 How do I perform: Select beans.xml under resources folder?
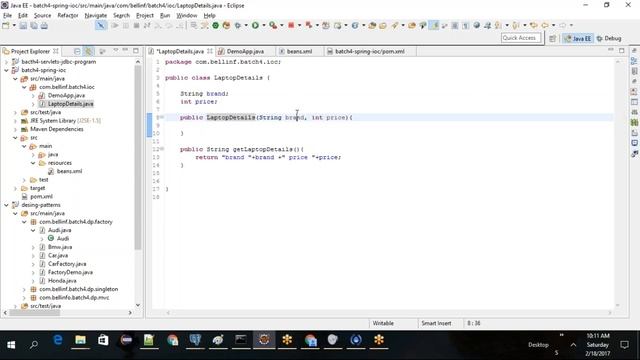(x=69, y=171)
